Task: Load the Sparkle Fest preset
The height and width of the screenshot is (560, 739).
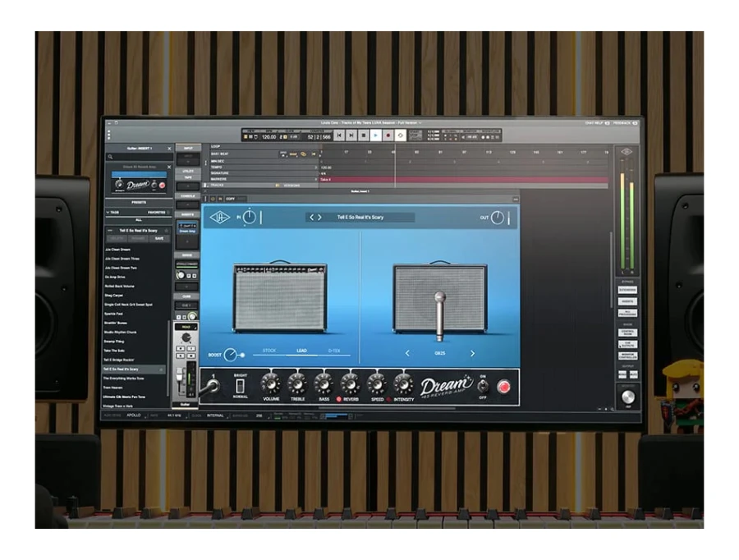Action: tap(113, 314)
